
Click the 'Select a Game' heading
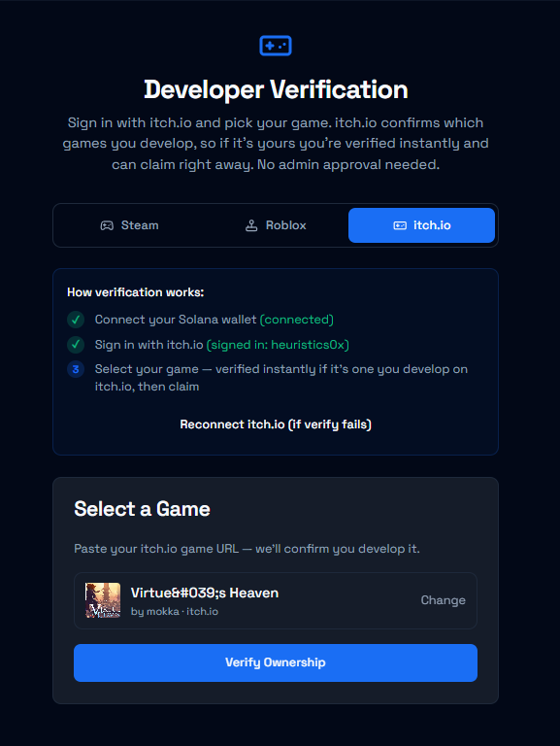[142, 509]
